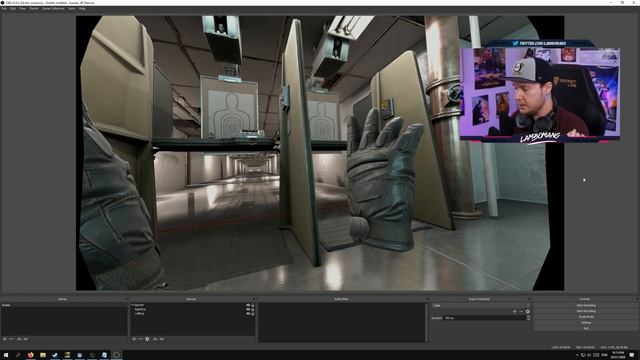Open the Scene Collection menu

53,9
